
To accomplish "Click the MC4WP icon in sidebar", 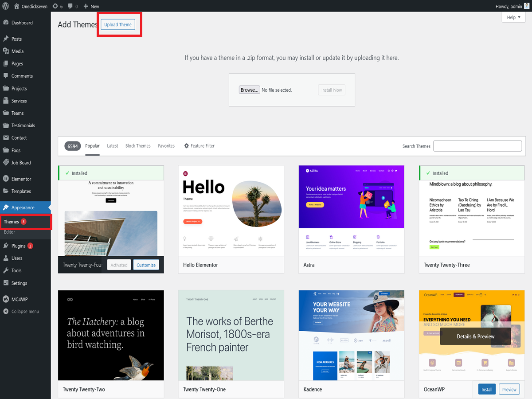I will 6,299.
